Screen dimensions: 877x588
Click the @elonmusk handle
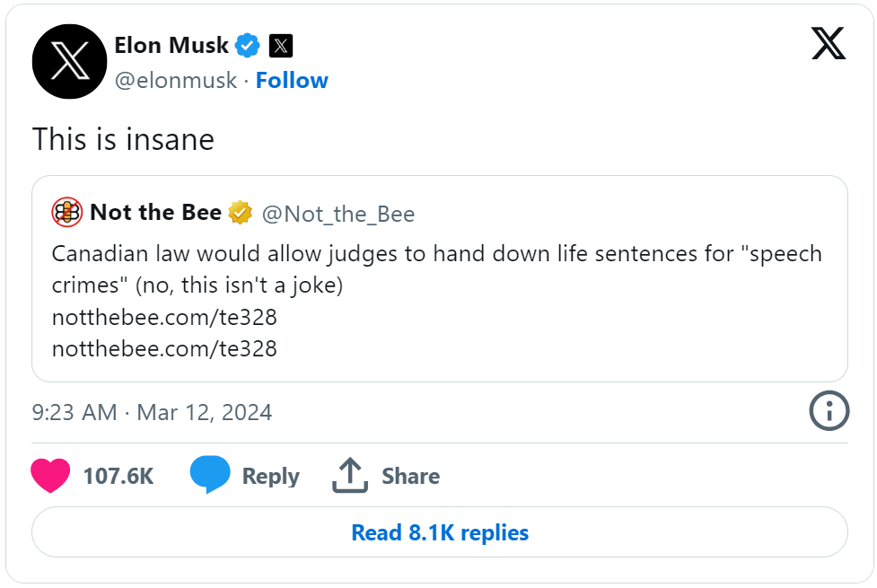point(176,81)
